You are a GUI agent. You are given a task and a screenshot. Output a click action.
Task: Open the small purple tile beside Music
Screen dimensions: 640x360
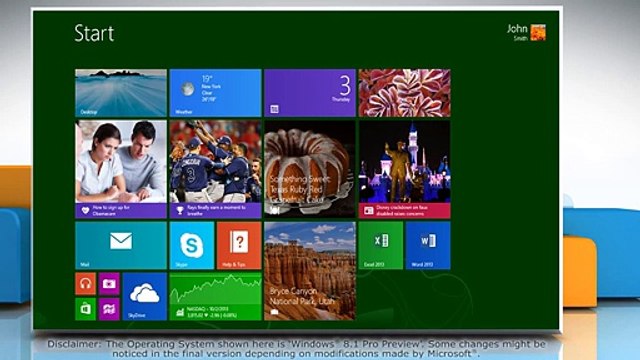109,284
